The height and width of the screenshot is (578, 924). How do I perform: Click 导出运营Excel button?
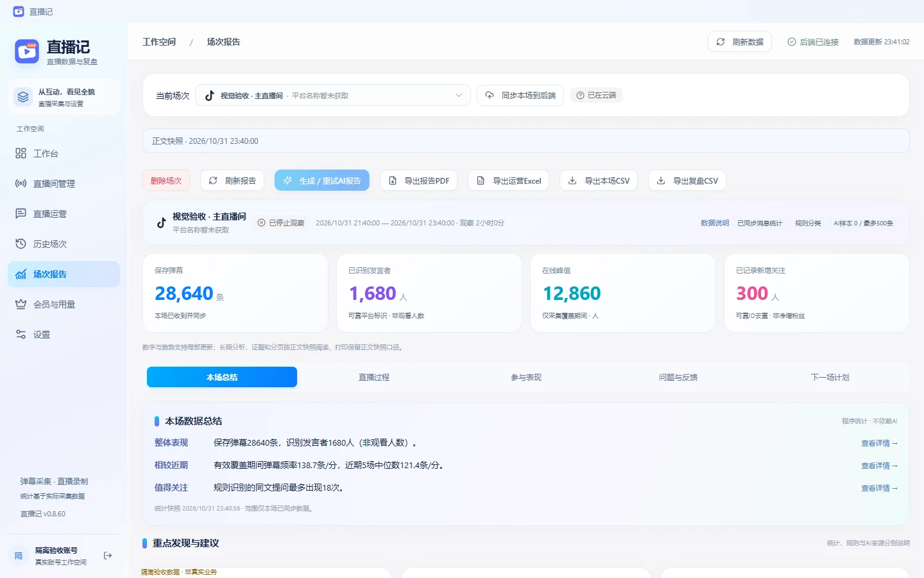click(509, 180)
